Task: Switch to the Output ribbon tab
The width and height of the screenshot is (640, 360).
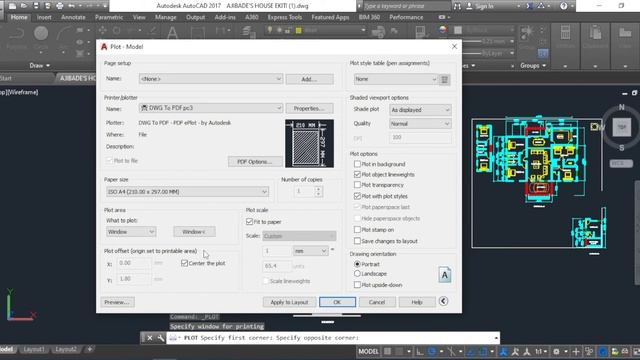Action: coord(196,17)
